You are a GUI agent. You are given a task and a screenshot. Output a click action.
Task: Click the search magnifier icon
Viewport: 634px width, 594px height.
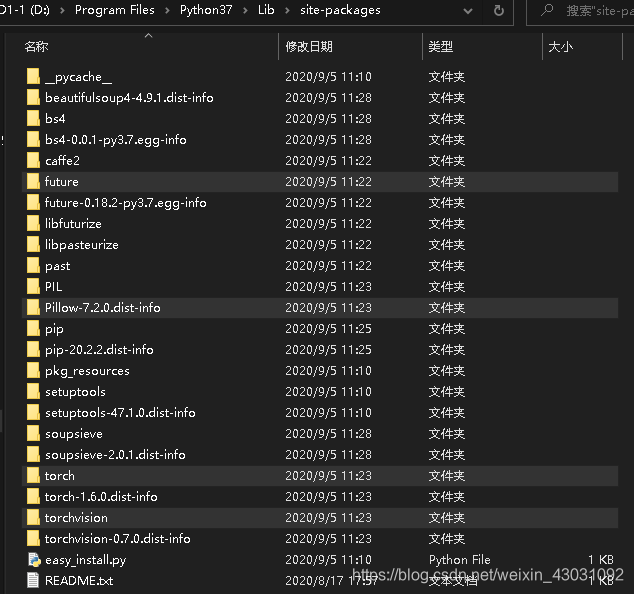tap(547, 10)
